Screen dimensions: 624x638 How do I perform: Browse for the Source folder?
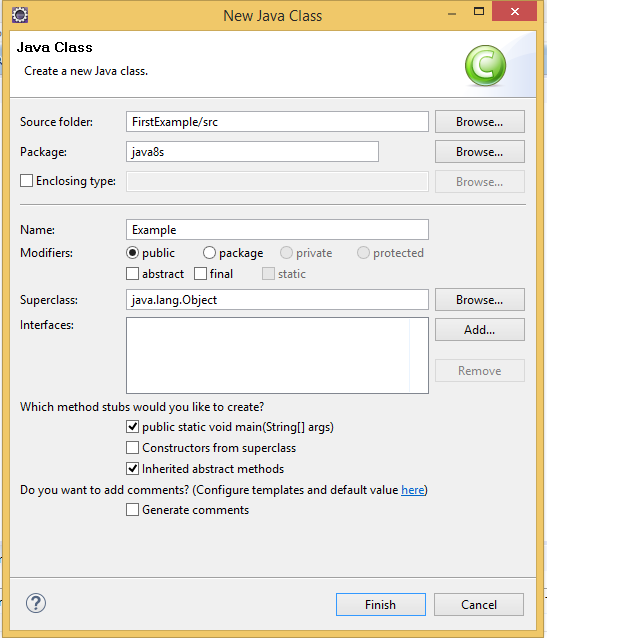click(480, 122)
